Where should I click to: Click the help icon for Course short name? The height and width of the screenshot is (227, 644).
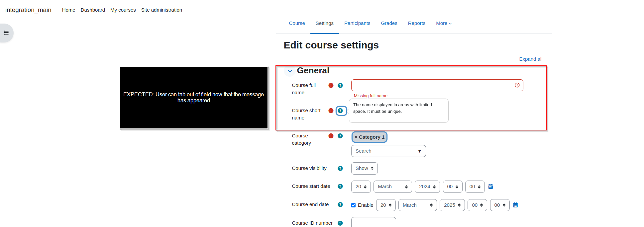[x=340, y=111]
